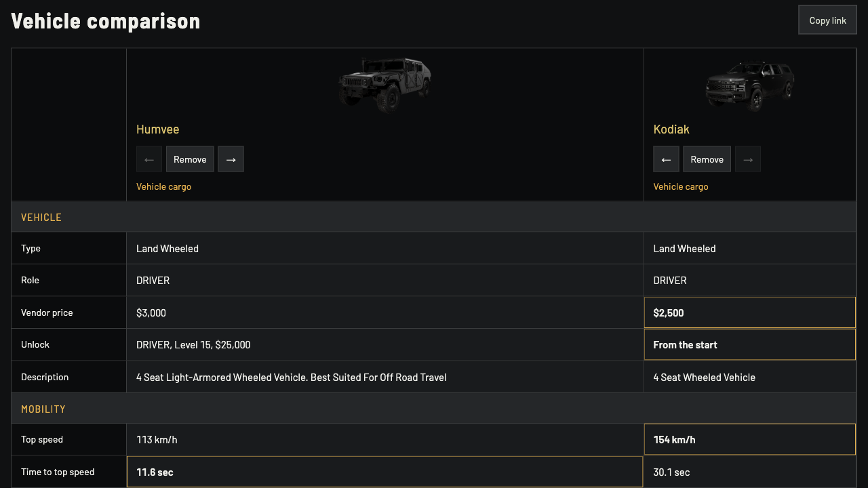Click the Vehicle comparison page title
The width and height of the screenshot is (868, 488).
click(x=106, y=21)
